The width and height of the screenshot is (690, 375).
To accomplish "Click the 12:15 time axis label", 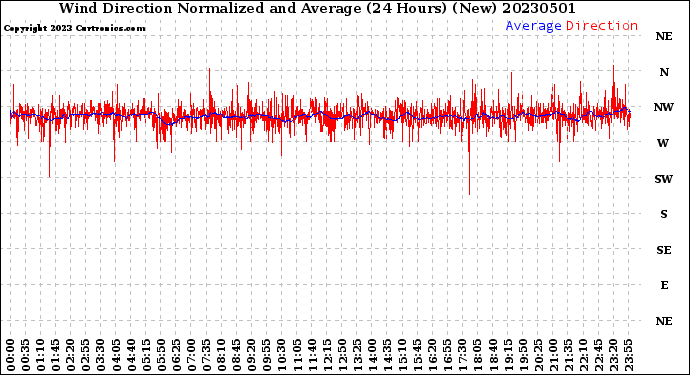I will (x=327, y=355).
